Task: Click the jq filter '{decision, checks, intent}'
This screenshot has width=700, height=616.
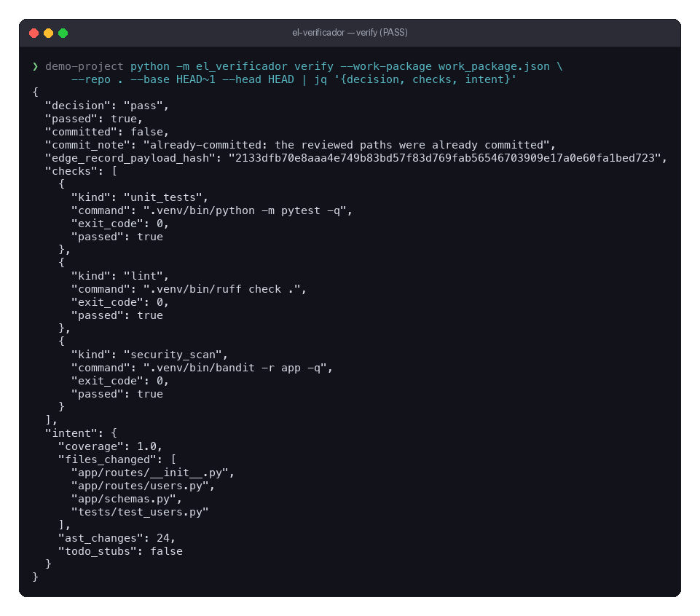Action: (x=425, y=79)
